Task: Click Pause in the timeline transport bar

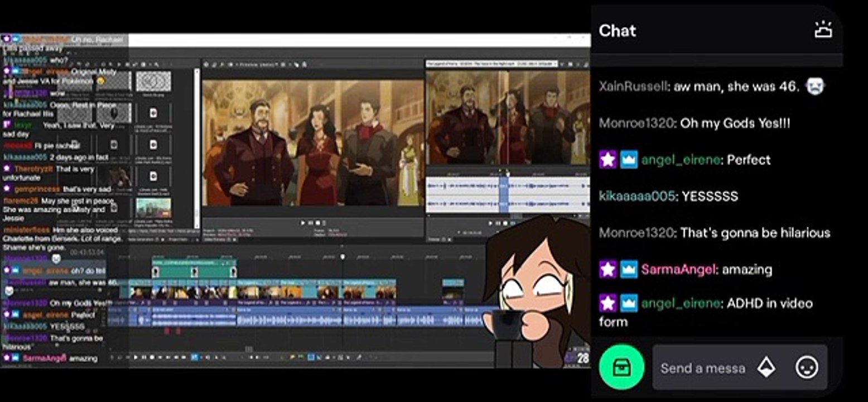Action: click(x=144, y=357)
